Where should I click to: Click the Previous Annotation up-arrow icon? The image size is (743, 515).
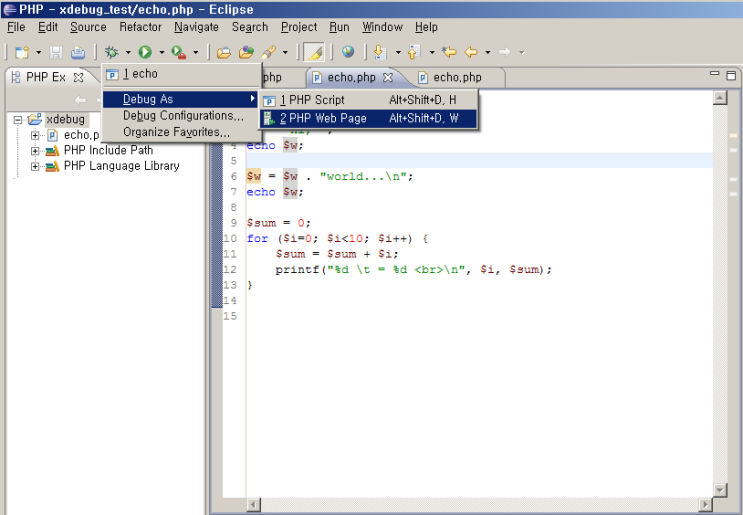[414, 52]
